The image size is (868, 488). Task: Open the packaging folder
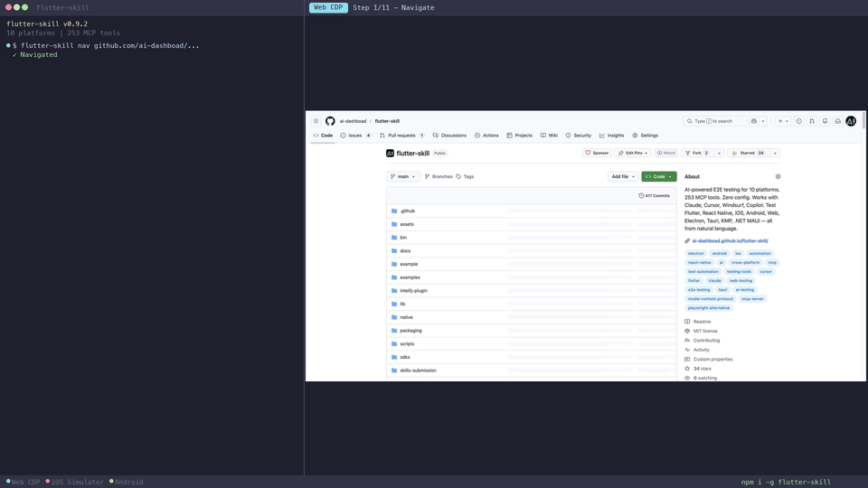click(410, 331)
